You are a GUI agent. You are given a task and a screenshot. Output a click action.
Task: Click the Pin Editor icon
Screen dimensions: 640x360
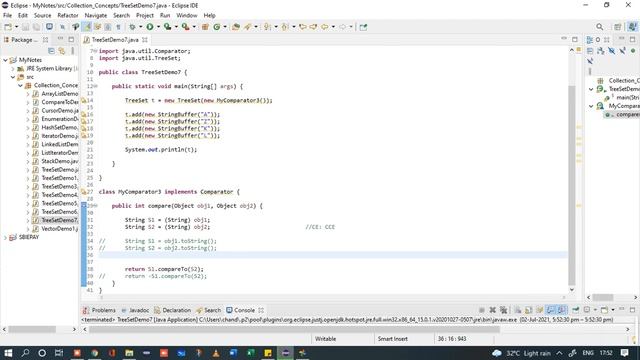[363, 27]
